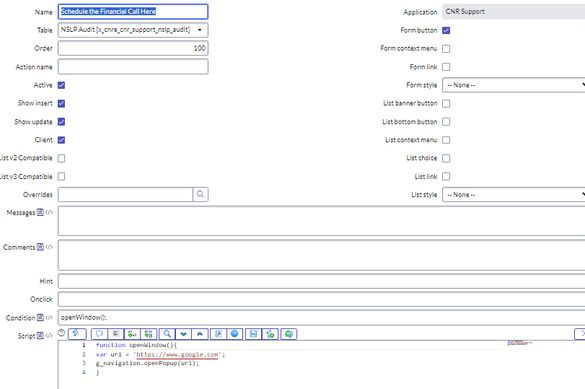
Task: Uncheck the Show insert checkbox
Action: pyautogui.click(x=62, y=103)
